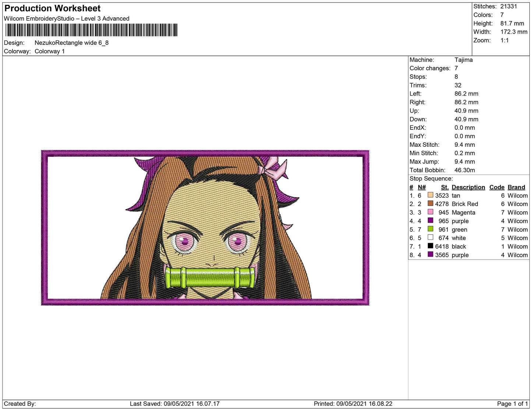
Task: Select the "Last Saved: 09/05/2021 16.07.17" footer text
Action: click(x=175, y=404)
